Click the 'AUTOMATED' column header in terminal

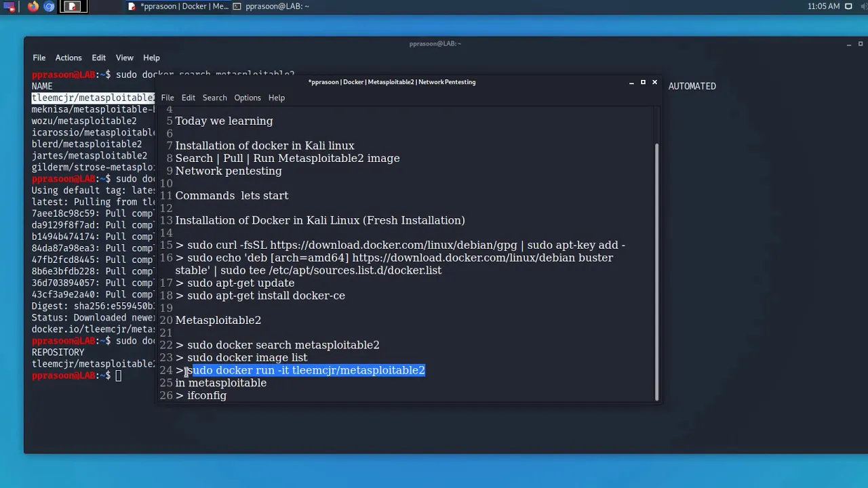click(692, 86)
